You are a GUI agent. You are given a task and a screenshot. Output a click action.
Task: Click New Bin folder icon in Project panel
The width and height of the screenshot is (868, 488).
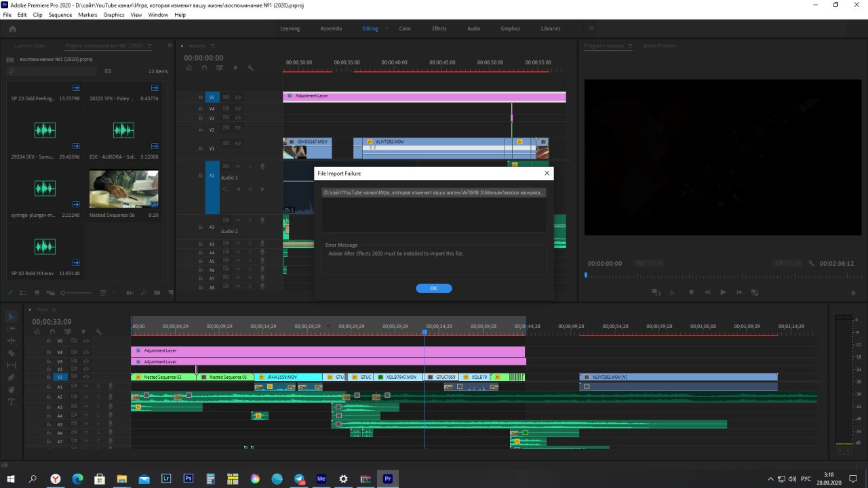click(157, 293)
